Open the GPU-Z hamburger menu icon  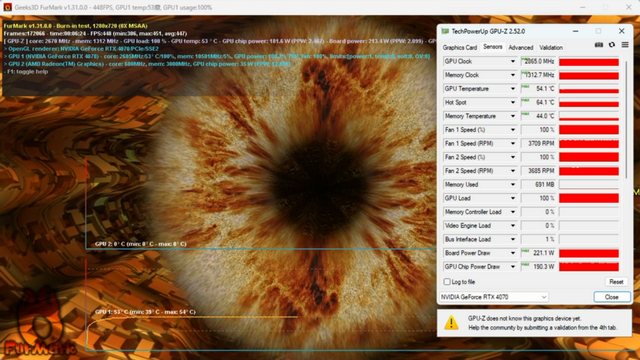coord(625,45)
